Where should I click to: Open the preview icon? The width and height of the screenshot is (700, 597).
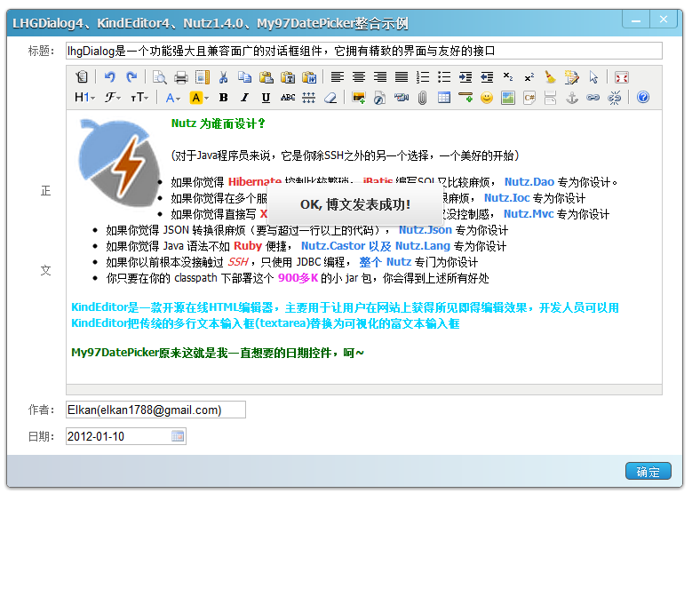click(x=159, y=77)
